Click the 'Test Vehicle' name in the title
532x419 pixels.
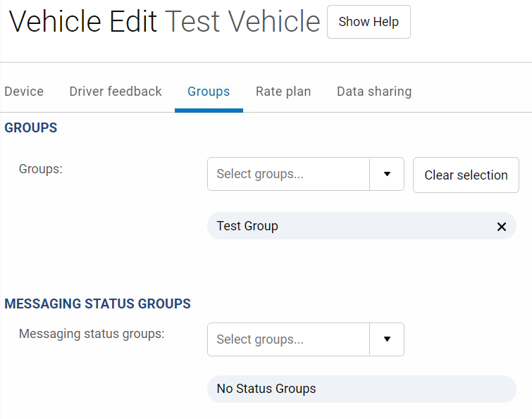tap(242, 23)
